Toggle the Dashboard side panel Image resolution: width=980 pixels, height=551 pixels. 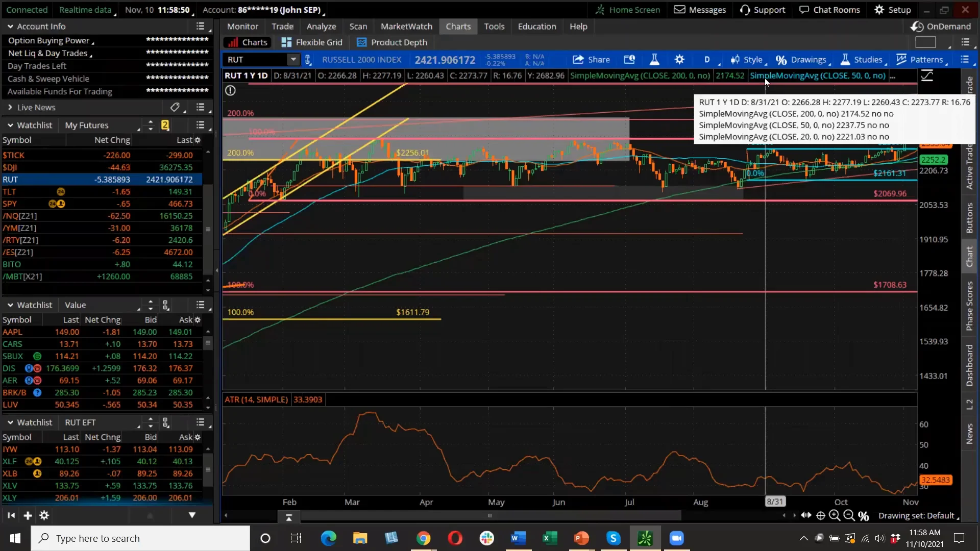point(969,365)
